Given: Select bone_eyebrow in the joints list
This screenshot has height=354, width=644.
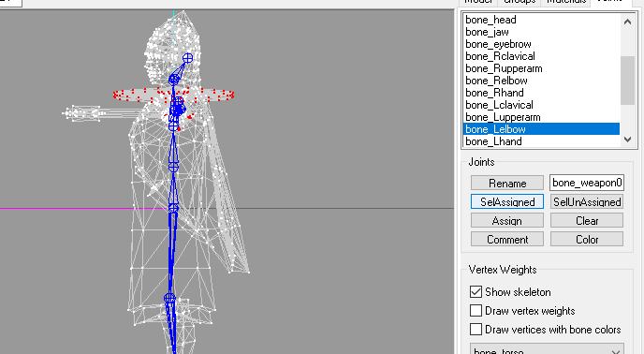Looking at the screenshot, I should [x=541, y=44].
